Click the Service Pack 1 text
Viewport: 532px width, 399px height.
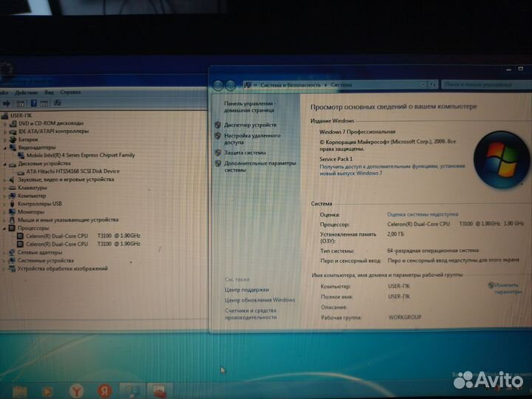tap(336, 159)
